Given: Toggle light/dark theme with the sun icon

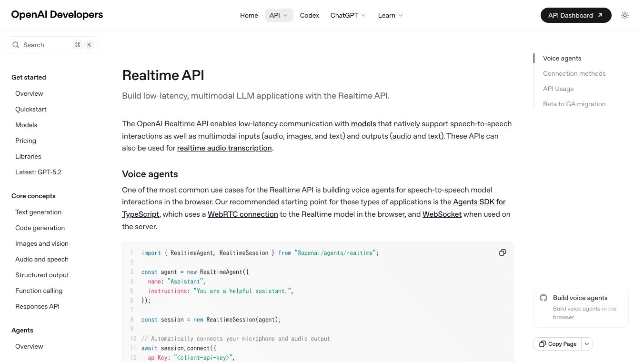Looking at the screenshot, I should pyautogui.click(x=625, y=15).
